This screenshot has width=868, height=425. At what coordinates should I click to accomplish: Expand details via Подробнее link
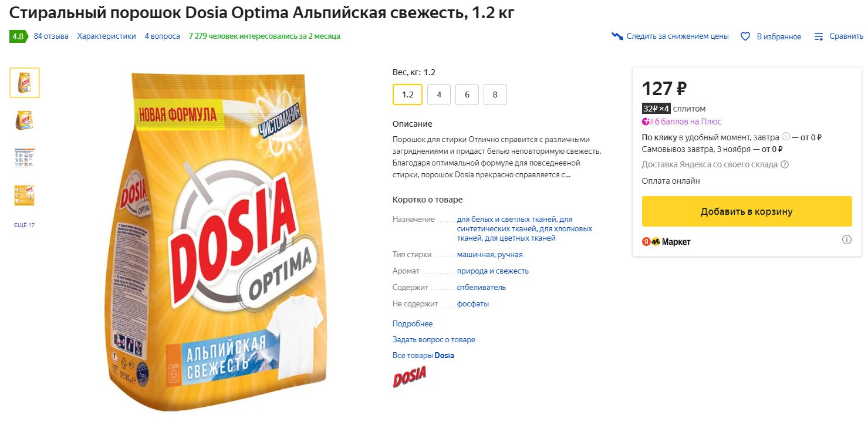[413, 323]
